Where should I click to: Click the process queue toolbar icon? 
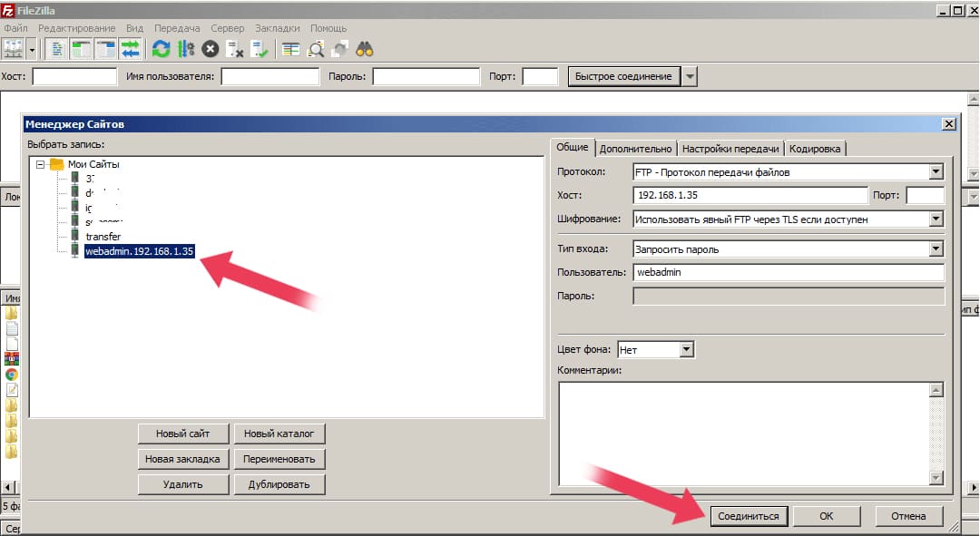point(186,49)
